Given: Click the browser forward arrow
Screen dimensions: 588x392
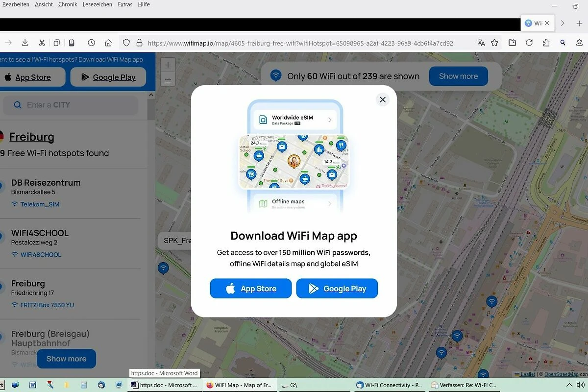Looking at the screenshot, I should [8, 43].
